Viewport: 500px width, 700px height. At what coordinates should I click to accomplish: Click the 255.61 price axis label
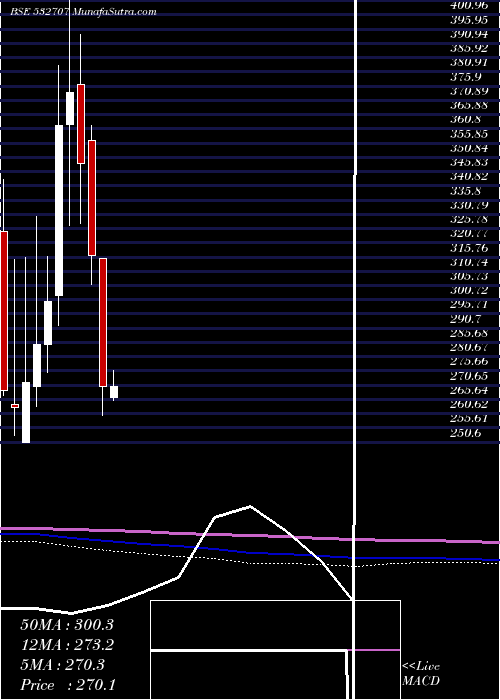click(470, 419)
